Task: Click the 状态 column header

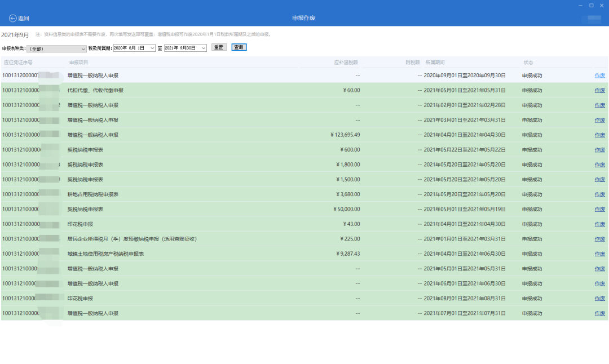Action: point(528,63)
